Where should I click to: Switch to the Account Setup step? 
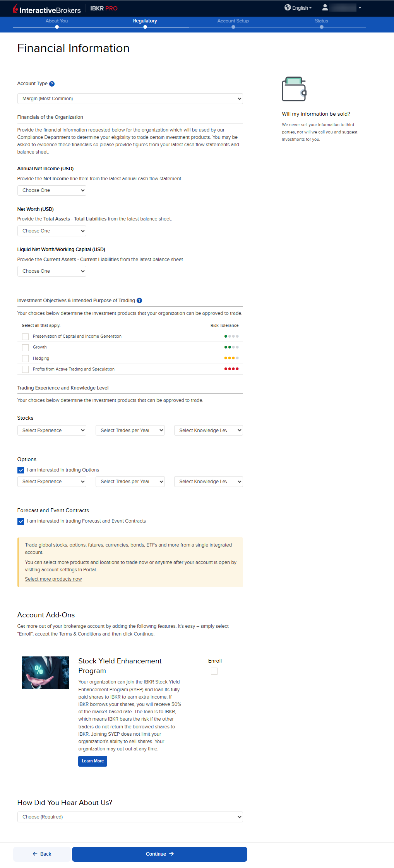(233, 21)
